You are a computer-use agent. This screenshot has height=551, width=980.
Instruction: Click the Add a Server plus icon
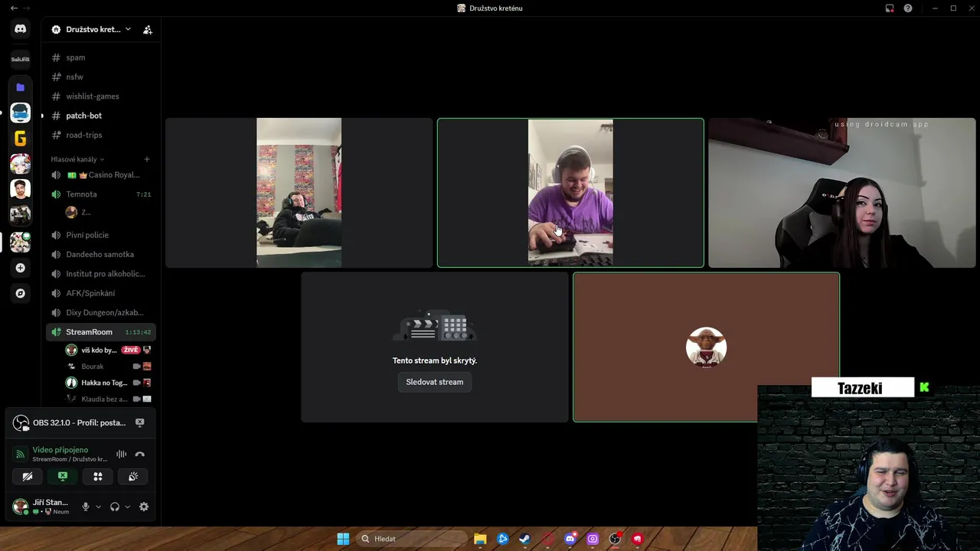point(21,268)
